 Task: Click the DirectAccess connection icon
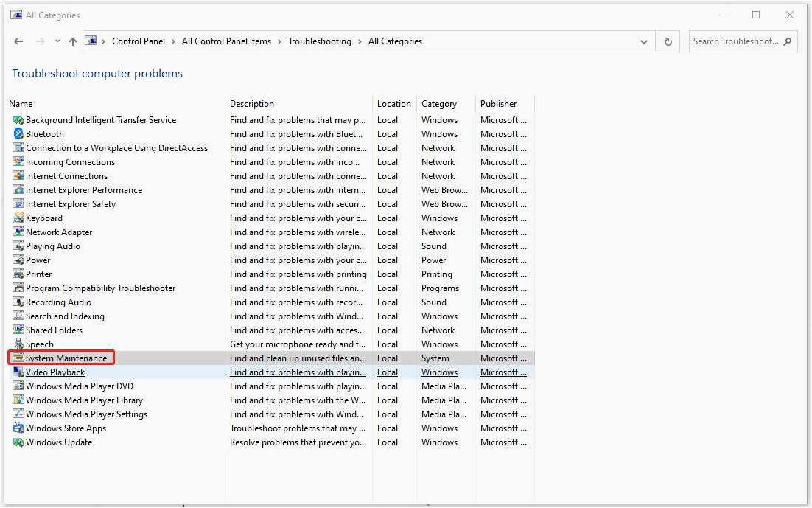pyautogui.click(x=18, y=147)
